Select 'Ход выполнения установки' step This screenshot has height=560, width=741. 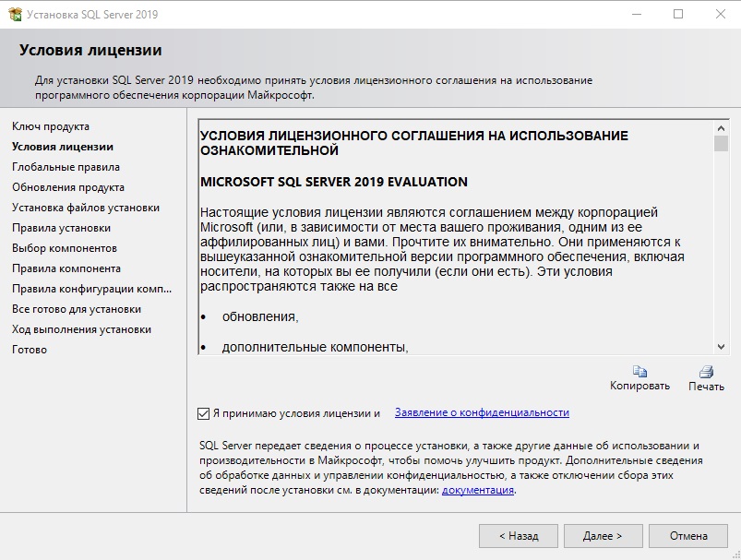pyautogui.click(x=81, y=330)
